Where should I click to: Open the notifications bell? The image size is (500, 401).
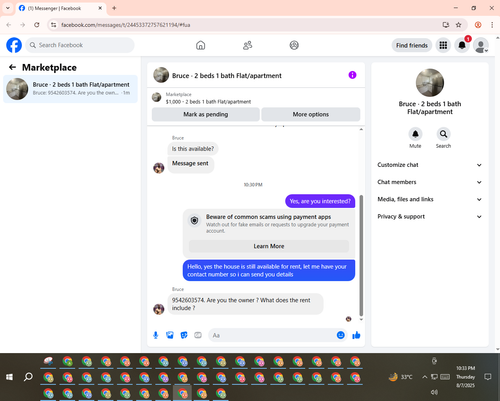pos(462,45)
